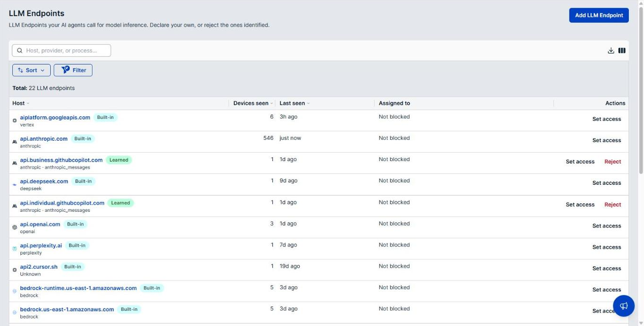Sort by Devices seen column
Screen dimensions: 644x326
point(253,103)
